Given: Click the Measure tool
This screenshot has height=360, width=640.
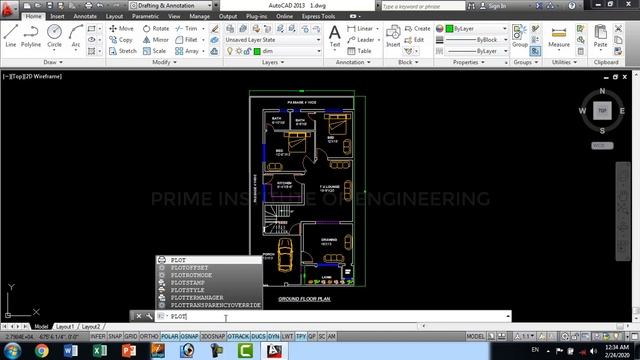Looking at the screenshot, I should 559,37.
